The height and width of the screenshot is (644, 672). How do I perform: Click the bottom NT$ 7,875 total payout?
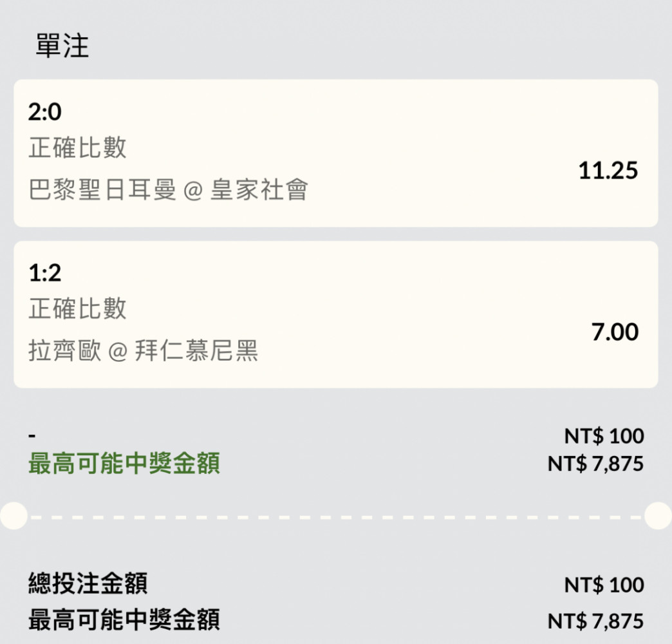tap(595, 621)
